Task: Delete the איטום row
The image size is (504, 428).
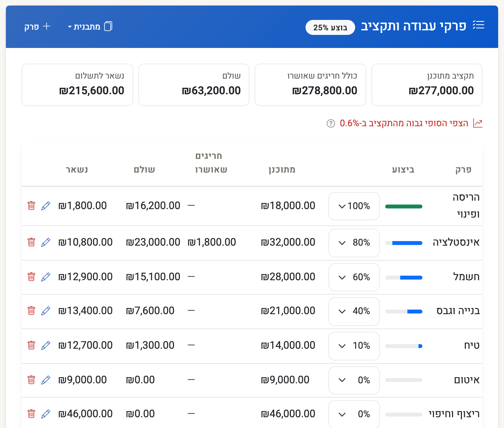Action: pyautogui.click(x=31, y=380)
